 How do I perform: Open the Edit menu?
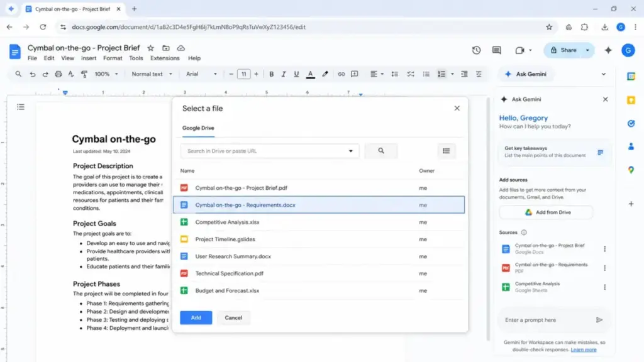pos(49,58)
